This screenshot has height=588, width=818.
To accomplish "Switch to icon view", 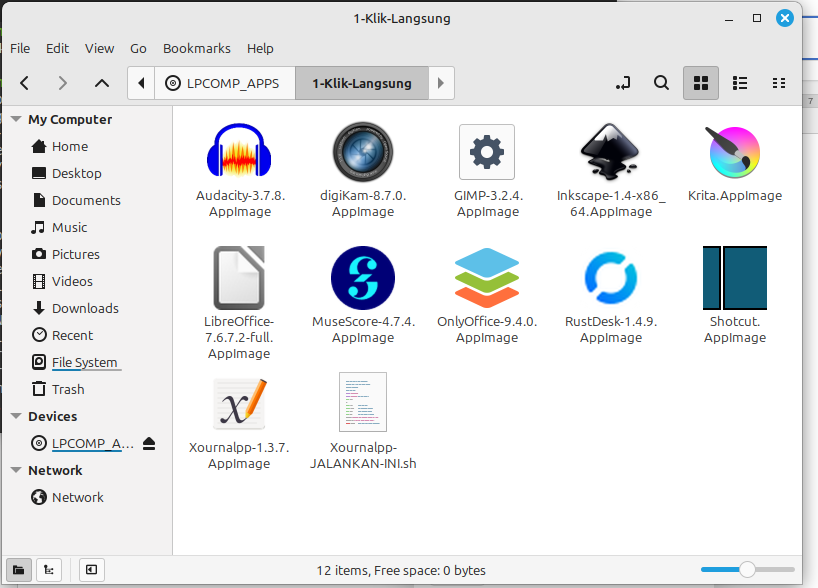I will [701, 83].
